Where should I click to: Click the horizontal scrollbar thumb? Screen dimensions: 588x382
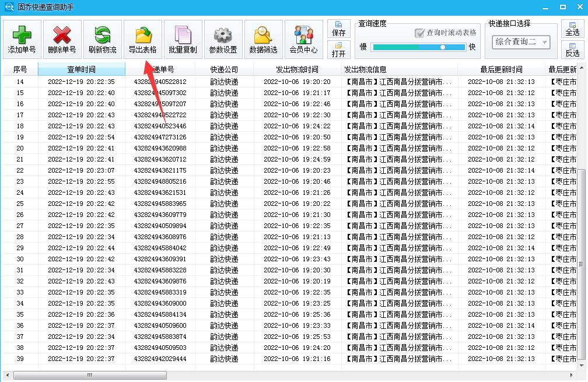(x=90, y=375)
